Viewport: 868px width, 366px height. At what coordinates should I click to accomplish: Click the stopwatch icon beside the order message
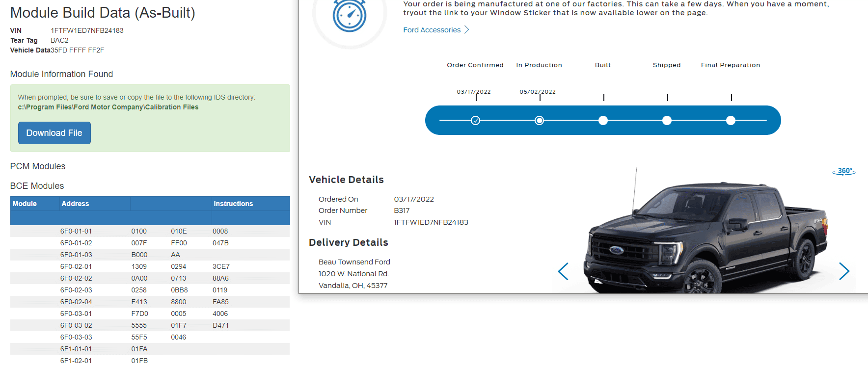coord(350,16)
